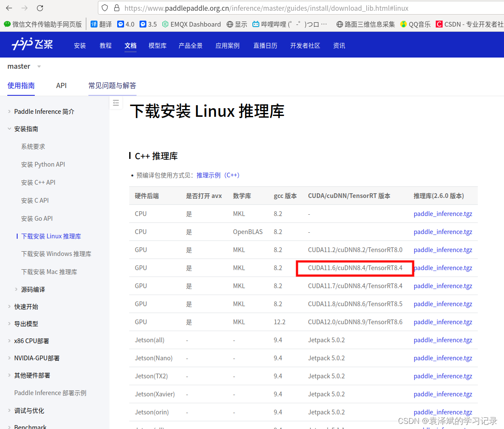Image resolution: width=504 pixels, height=429 pixels.
Task: Open the 推理示例（C++）link
Action: [x=216, y=175]
